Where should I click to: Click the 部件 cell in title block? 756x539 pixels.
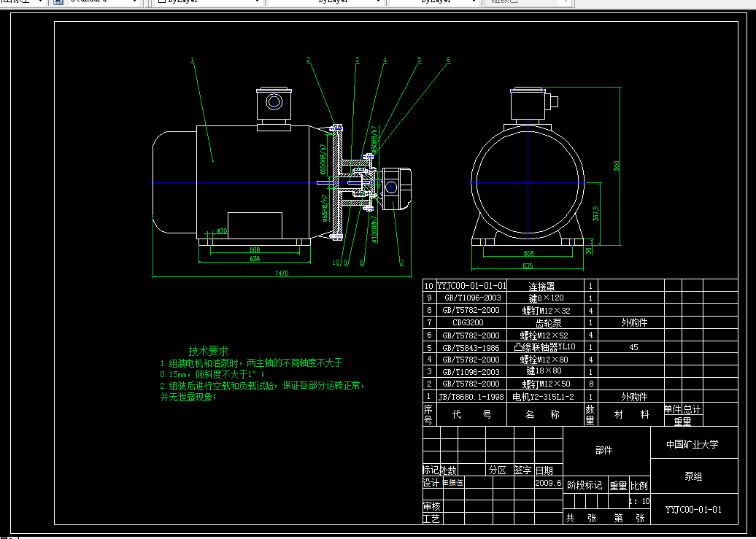pyautogui.click(x=606, y=450)
